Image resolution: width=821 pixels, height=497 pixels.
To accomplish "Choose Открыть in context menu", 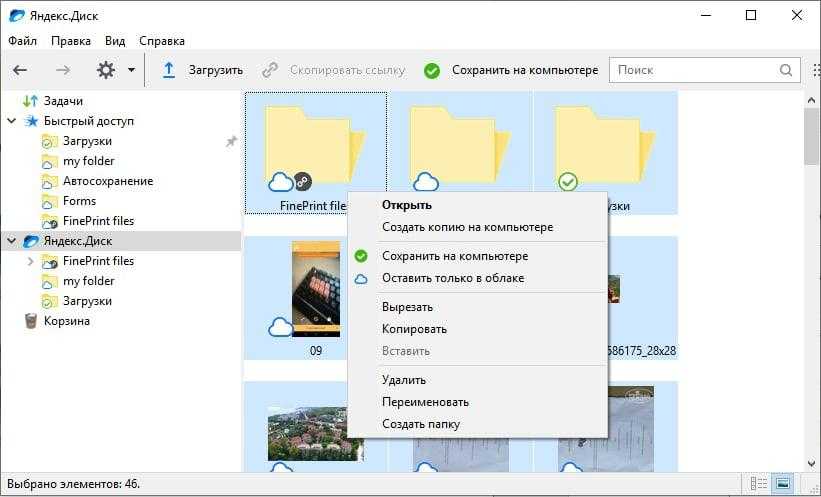I will coord(477,205).
